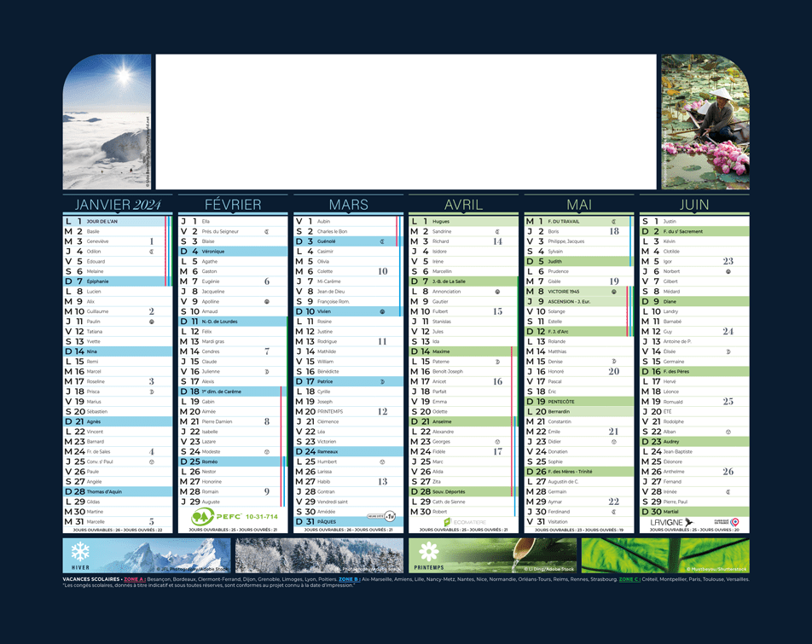Select the JOUR DE L'AN row in Janvier

tap(115, 222)
